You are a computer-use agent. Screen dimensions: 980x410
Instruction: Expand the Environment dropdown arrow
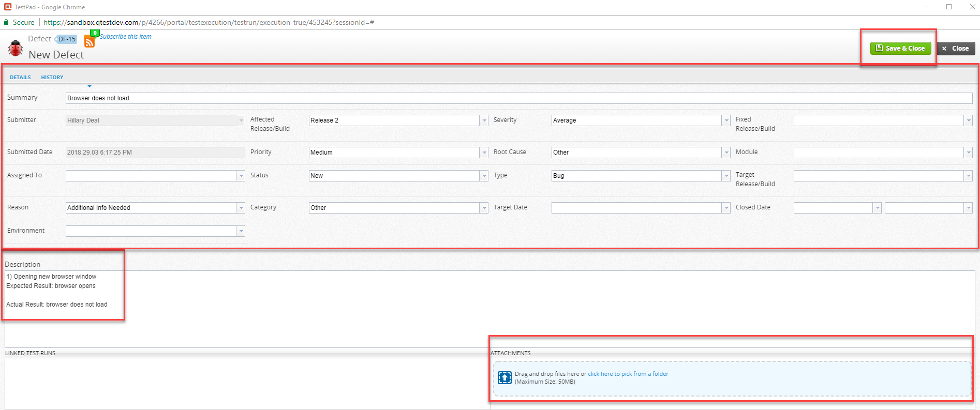pos(241,231)
